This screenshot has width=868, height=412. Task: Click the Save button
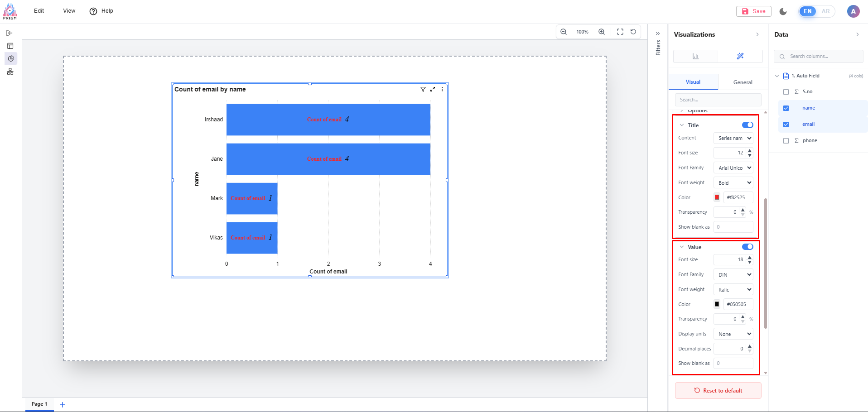pos(754,11)
